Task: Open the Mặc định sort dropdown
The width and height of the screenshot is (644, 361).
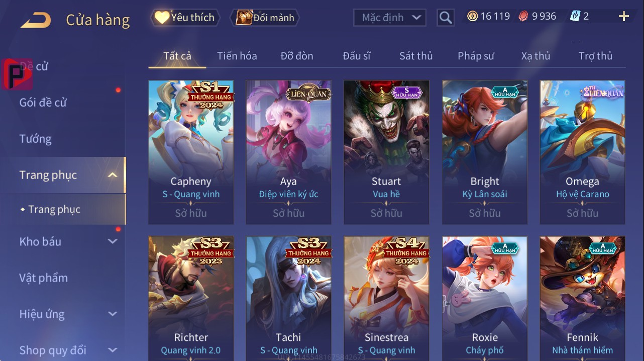Action: coord(390,18)
